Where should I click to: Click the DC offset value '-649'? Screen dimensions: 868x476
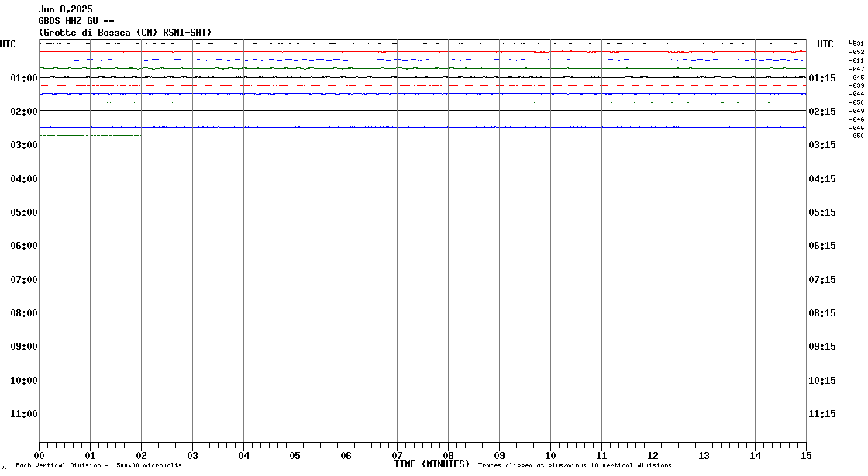(x=856, y=112)
